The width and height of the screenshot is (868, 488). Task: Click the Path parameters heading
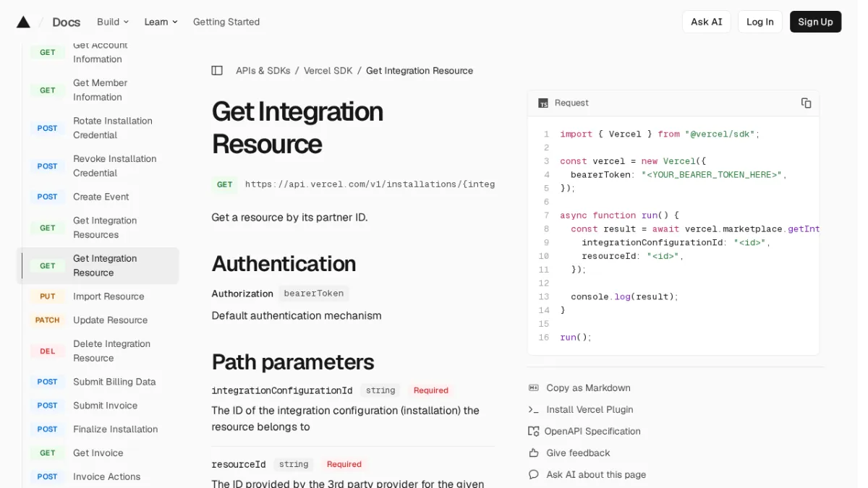point(293,361)
